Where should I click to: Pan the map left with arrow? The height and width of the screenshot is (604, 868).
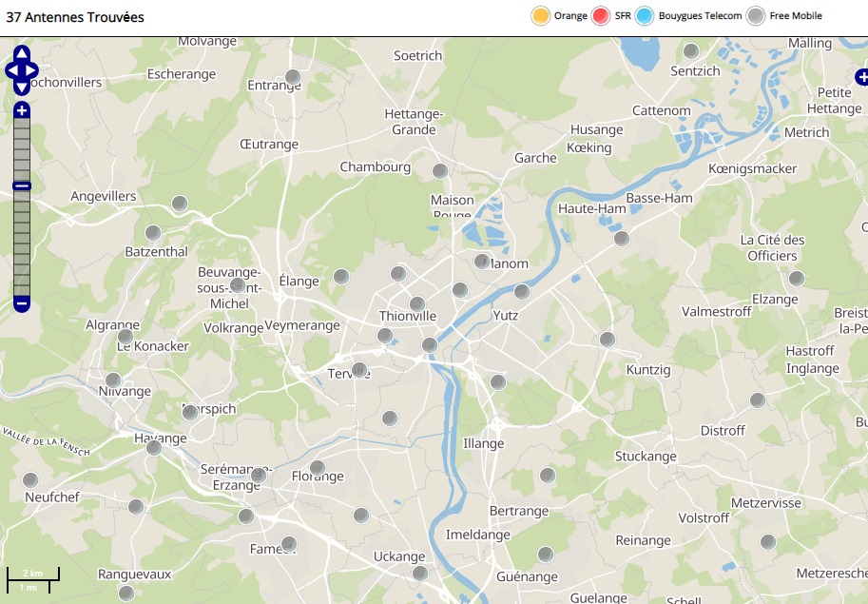11,70
